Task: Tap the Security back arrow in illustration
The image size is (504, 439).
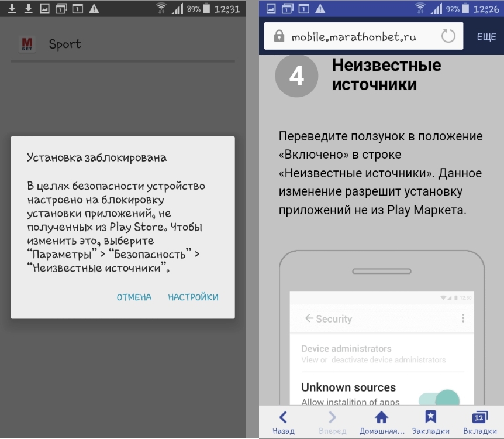Action: 309,318
